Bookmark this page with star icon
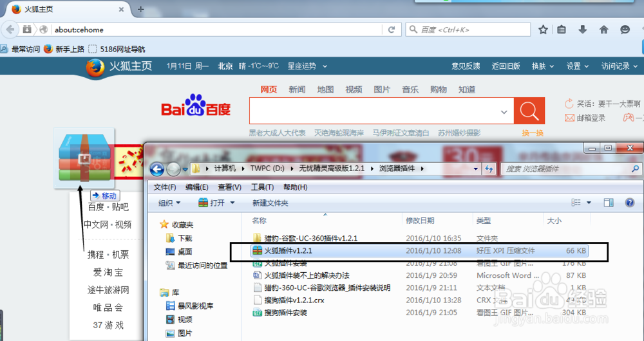The image size is (644, 341). coord(543,30)
